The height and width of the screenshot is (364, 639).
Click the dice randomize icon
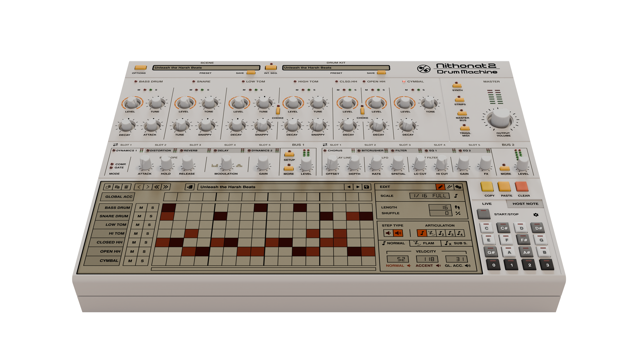458,187
